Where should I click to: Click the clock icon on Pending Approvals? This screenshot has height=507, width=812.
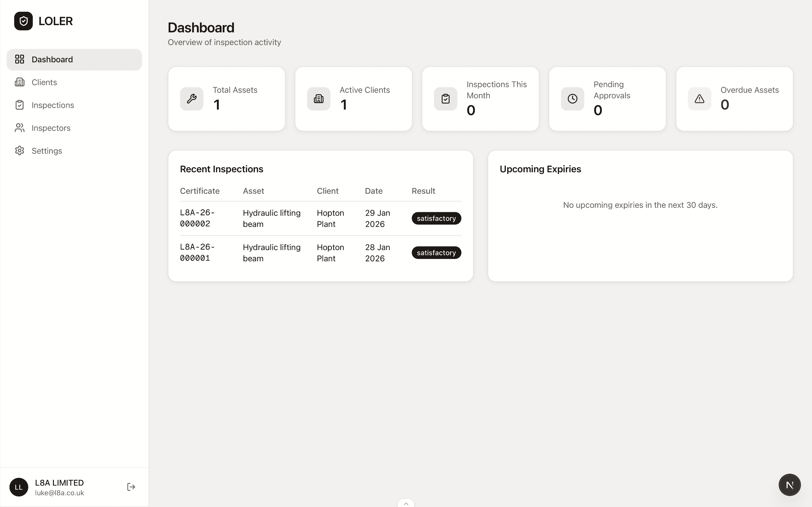pyautogui.click(x=572, y=99)
